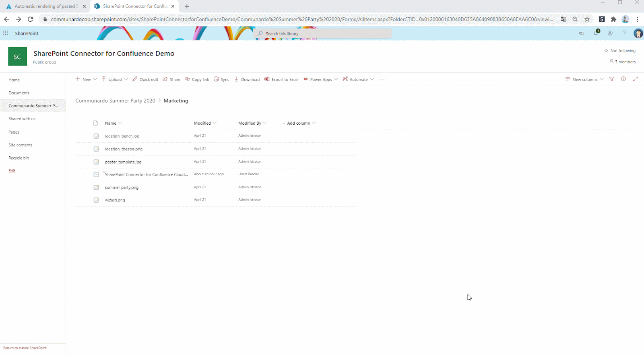This screenshot has height=355, width=644.
Task: Go back in browser history
Action: 6,19
